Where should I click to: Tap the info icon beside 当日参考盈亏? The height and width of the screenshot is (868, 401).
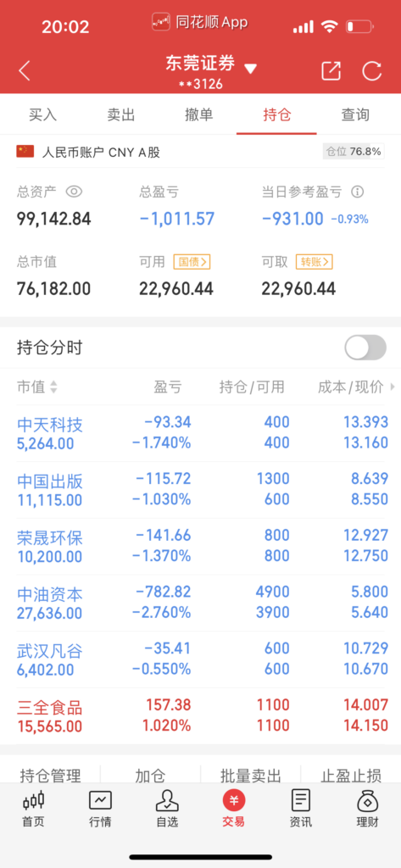click(x=358, y=192)
